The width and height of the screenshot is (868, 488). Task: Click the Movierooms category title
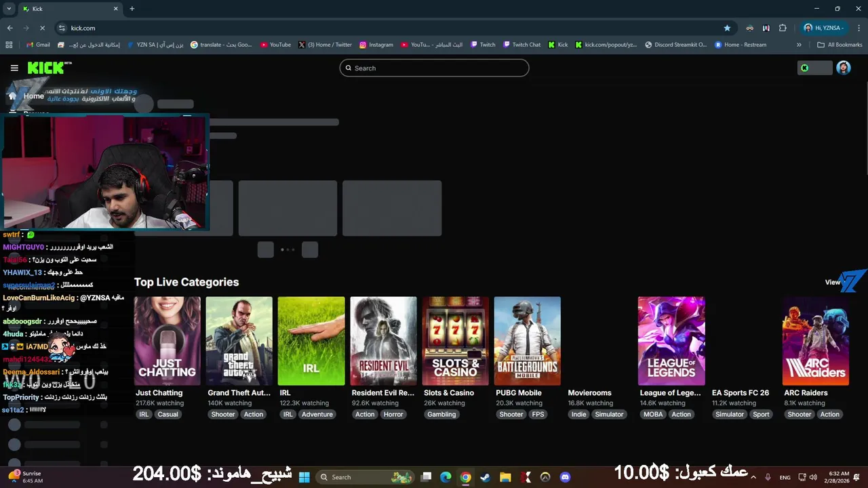tap(589, 393)
